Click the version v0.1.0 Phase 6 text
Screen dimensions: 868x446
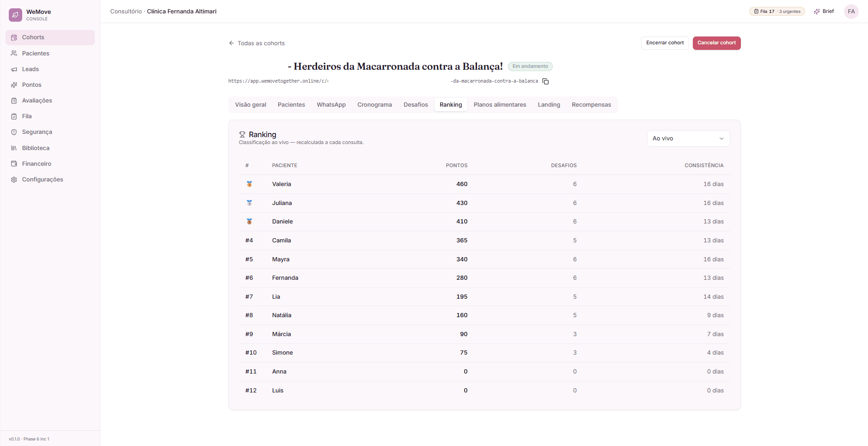(x=29, y=439)
